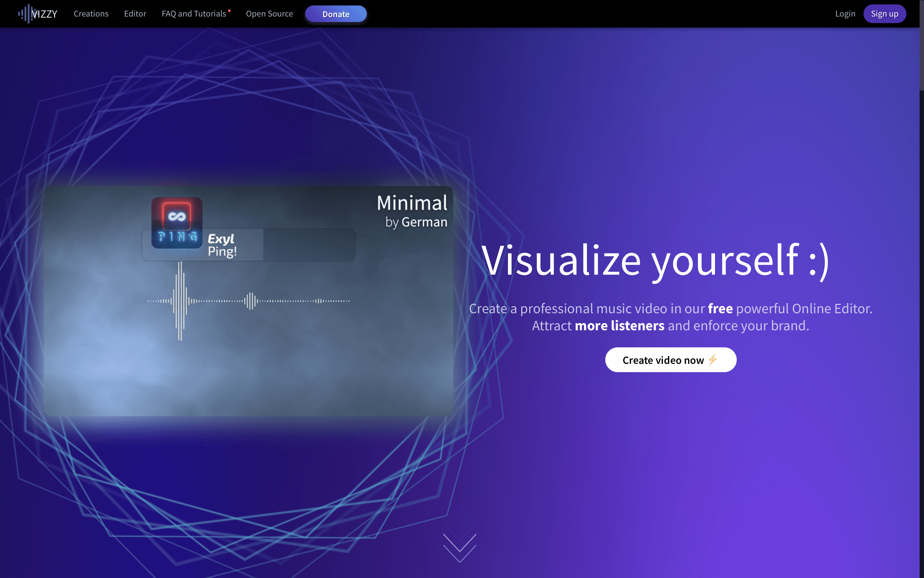This screenshot has width=924, height=578.
Task: Go to the Editor page
Action: [x=135, y=14]
